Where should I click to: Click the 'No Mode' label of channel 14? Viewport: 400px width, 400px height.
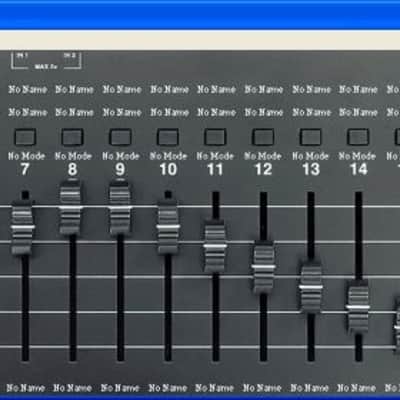pyautogui.click(x=357, y=156)
